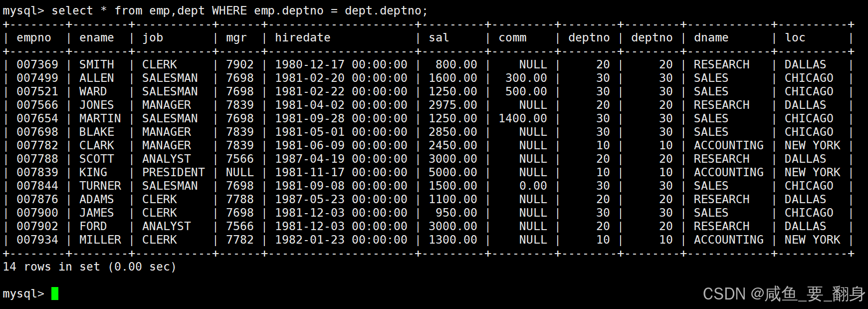
Task: Click hiredate 1982-01-23 00:00:00
Action: coord(341,240)
